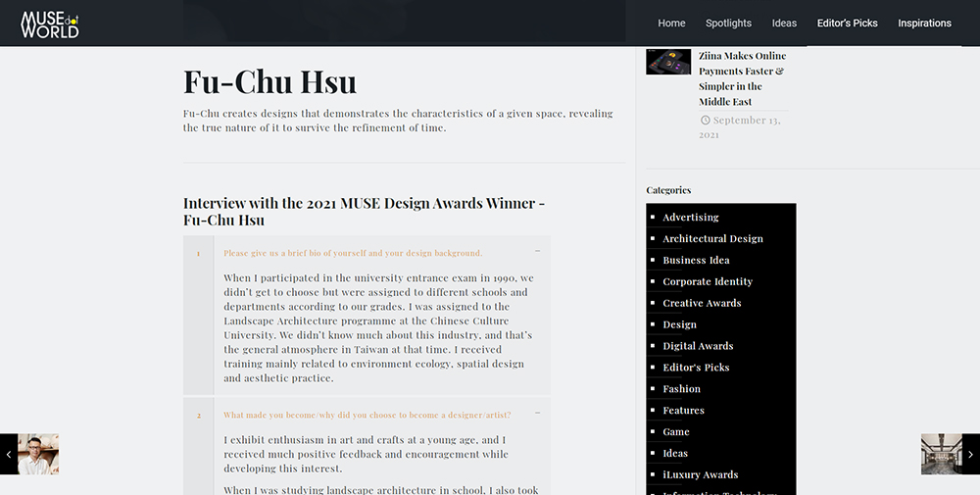
Task: Open the Corporate Identity category
Action: [x=708, y=281]
